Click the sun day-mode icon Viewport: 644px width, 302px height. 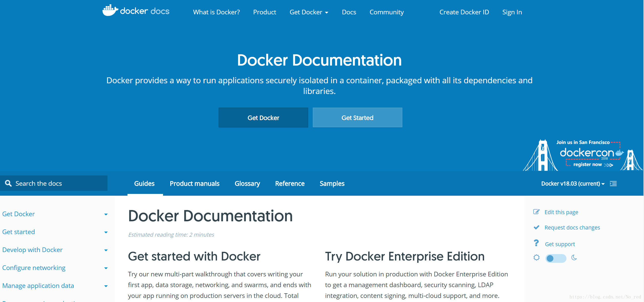536,258
